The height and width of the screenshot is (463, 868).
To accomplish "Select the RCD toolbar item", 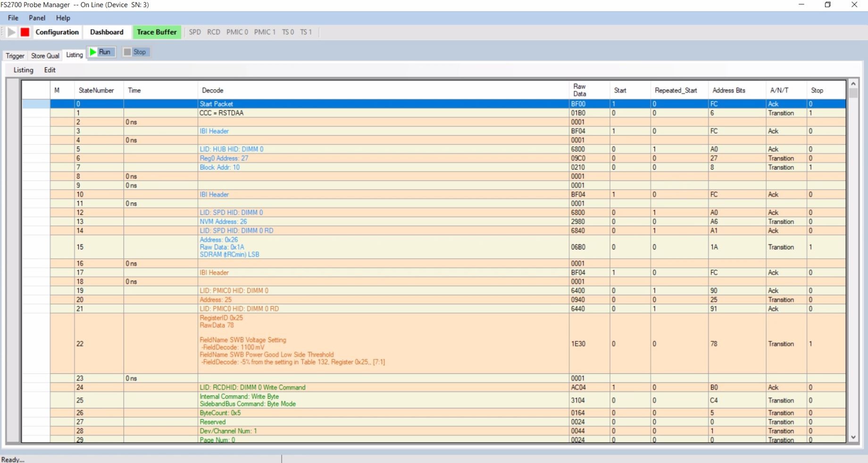I will [x=214, y=32].
